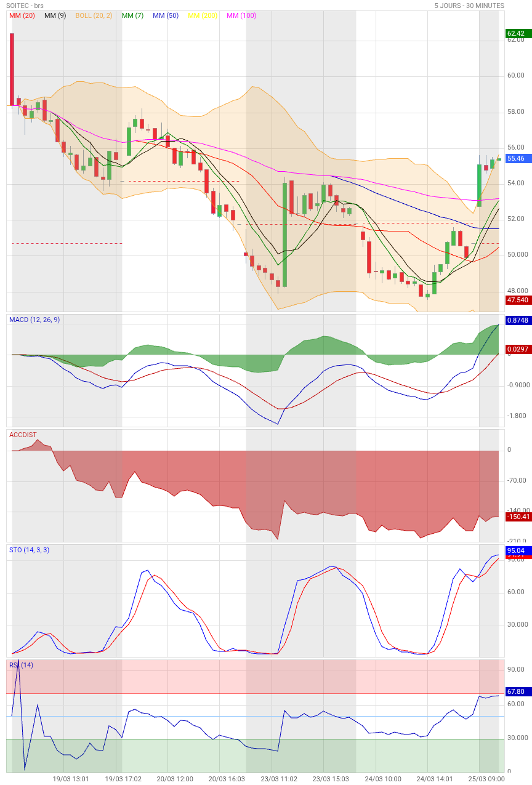Viewport: 532px width, 785px height.
Task: Open the MACD (12, 26, 9) indicator title
Action: [x=34, y=320]
